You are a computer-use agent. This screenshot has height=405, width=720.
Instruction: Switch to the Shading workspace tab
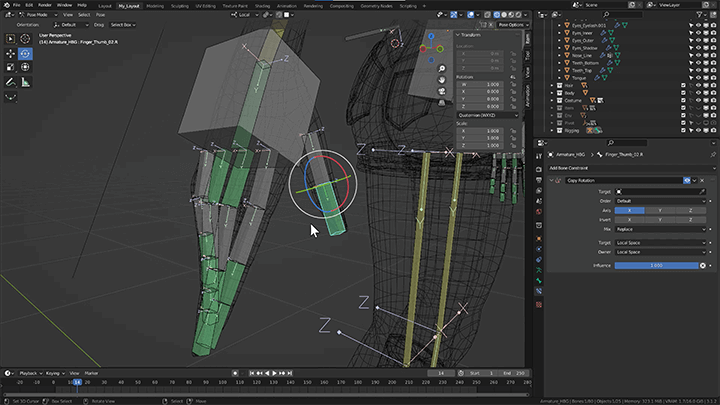point(262,6)
